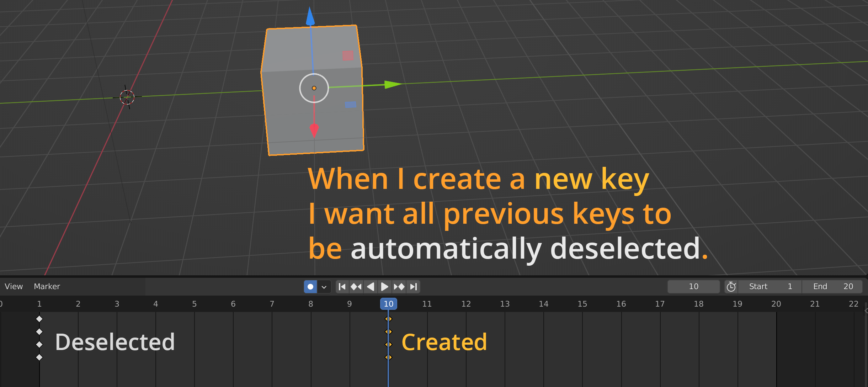Play the animation forward

[x=385, y=287]
